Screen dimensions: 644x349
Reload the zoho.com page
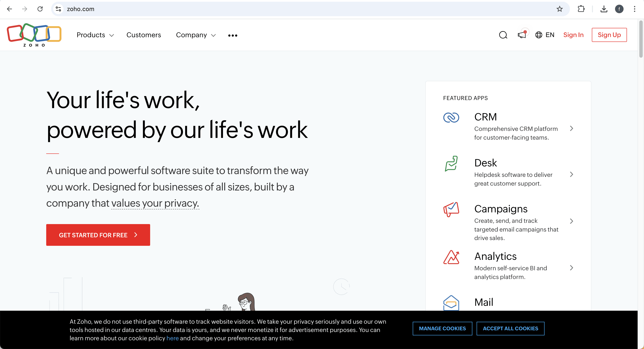point(40,9)
